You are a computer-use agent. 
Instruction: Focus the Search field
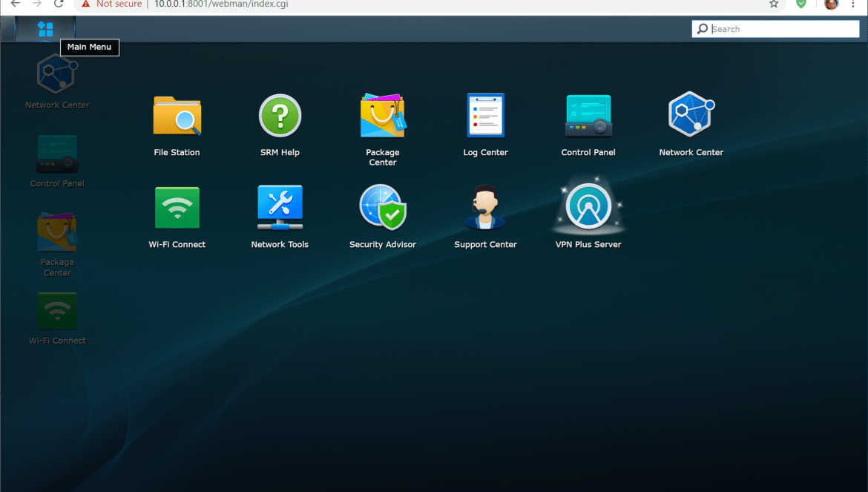pyautogui.click(x=775, y=29)
